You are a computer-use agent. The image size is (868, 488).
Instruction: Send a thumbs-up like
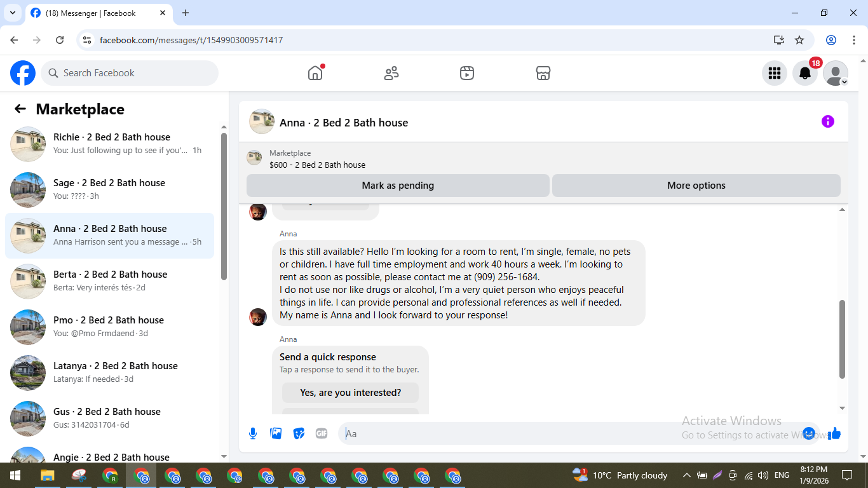[x=834, y=433]
